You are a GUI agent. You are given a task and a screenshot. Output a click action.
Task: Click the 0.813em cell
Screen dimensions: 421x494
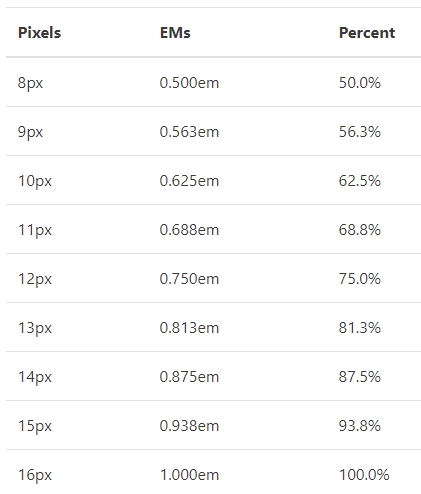tap(189, 328)
